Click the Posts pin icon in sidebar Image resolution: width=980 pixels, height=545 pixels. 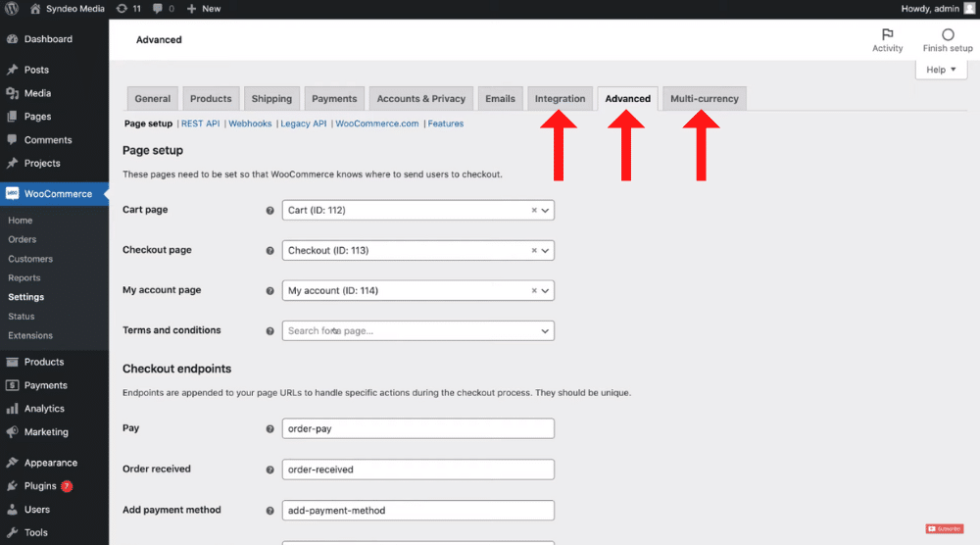click(12, 70)
